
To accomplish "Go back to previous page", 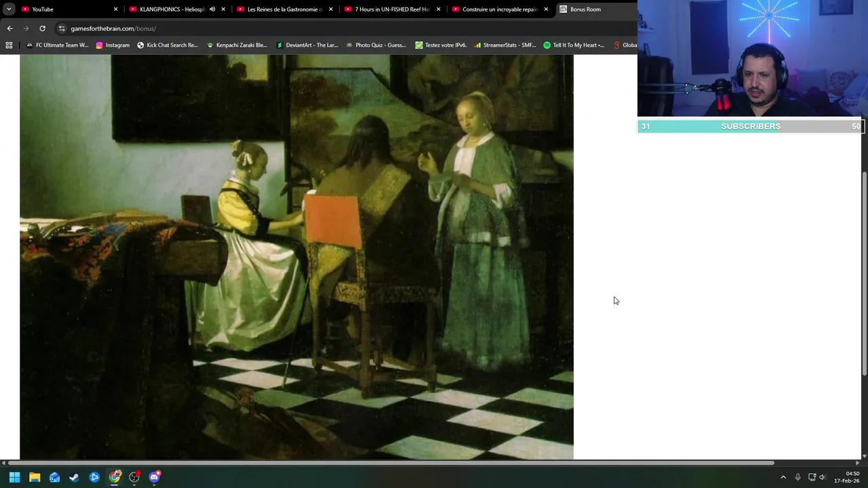I will tap(9, 28).
